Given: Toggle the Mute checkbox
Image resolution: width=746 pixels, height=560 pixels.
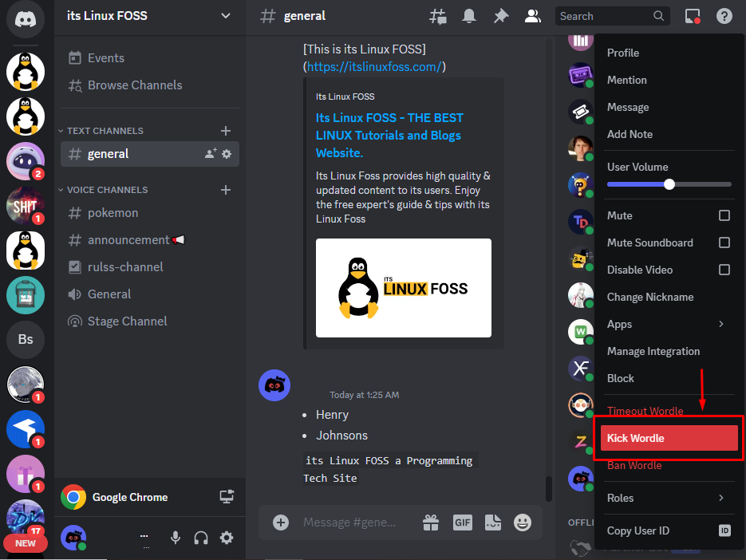Looking at the screenshot, I should pyautogui.click(x=724, y=215).
